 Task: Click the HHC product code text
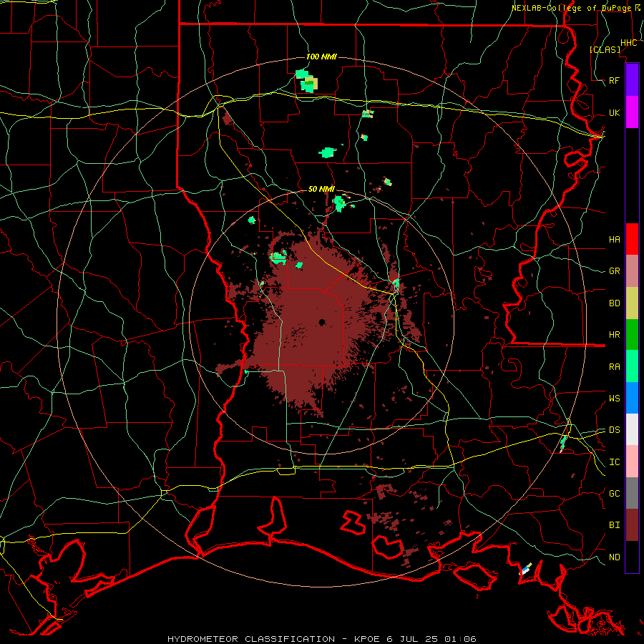point(628,43)
